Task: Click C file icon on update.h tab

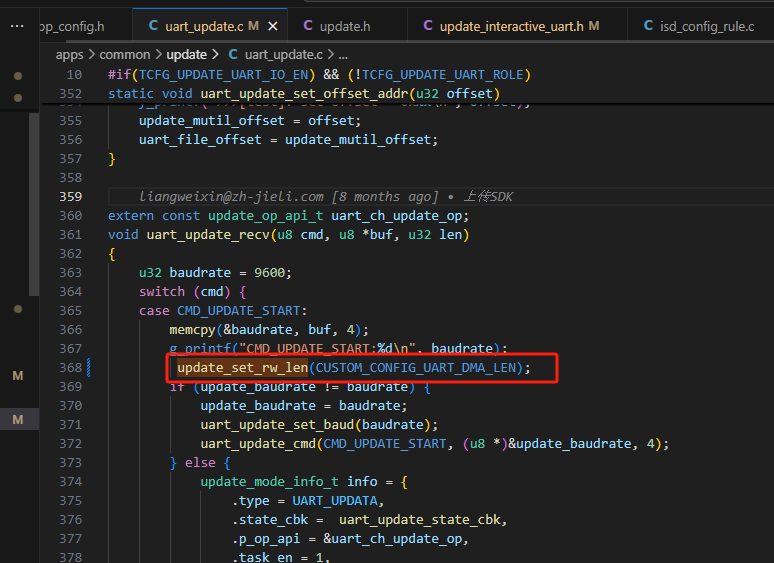Action: click(308, 26)
